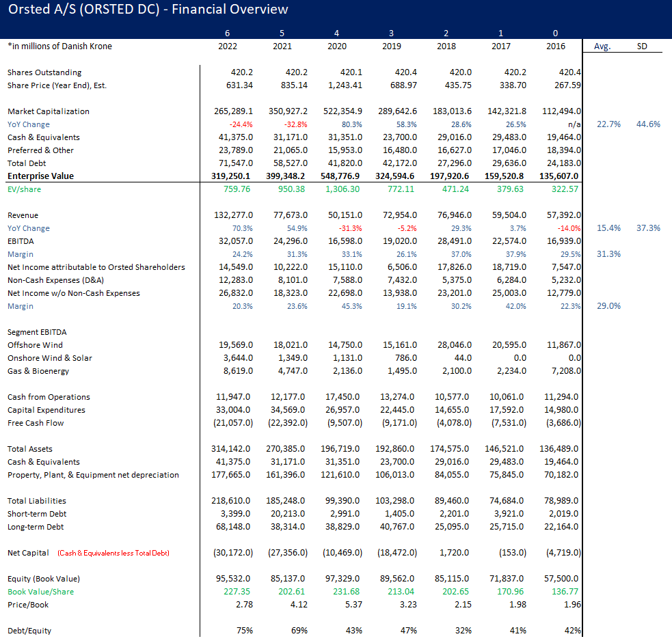Click Offshore Wind value 28,046.0
Viewport: 672px width, 643px height.
tap(455, 345)
